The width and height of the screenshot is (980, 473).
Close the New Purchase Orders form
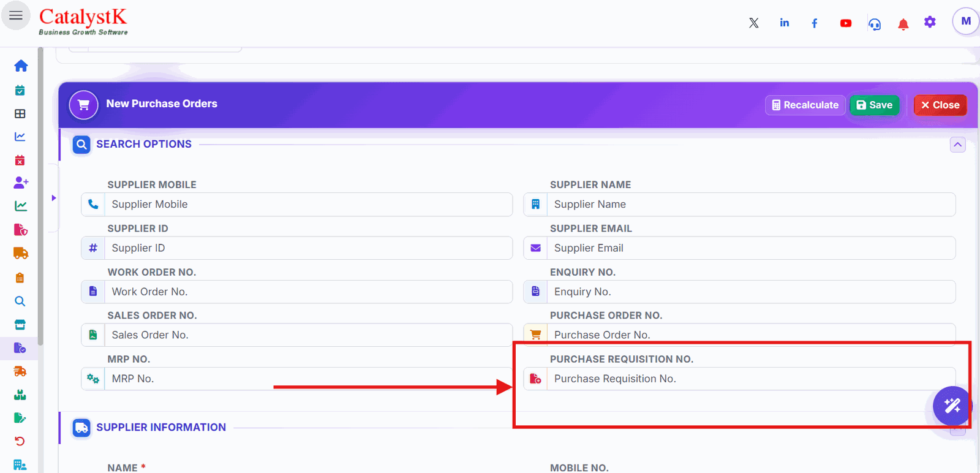[x=940, y=105]
